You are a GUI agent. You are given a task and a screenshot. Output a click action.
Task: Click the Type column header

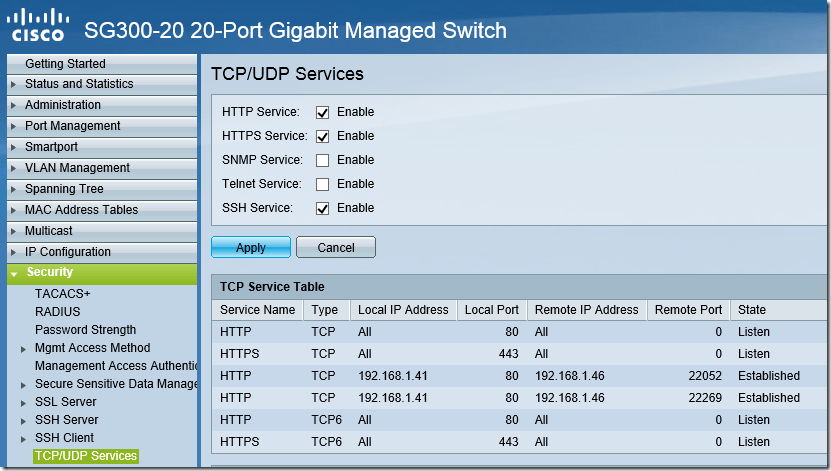click(324, 310)
